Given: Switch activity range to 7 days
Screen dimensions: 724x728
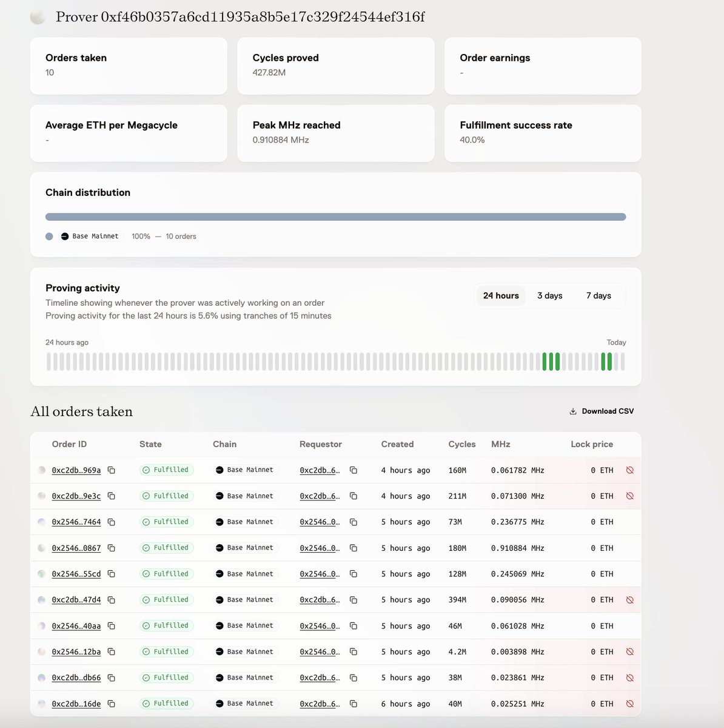Looking at the screenshot, I should point(598,295).
